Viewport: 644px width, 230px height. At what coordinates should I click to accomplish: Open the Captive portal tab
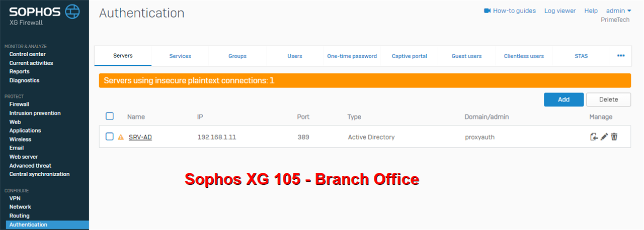click(409, 56)
